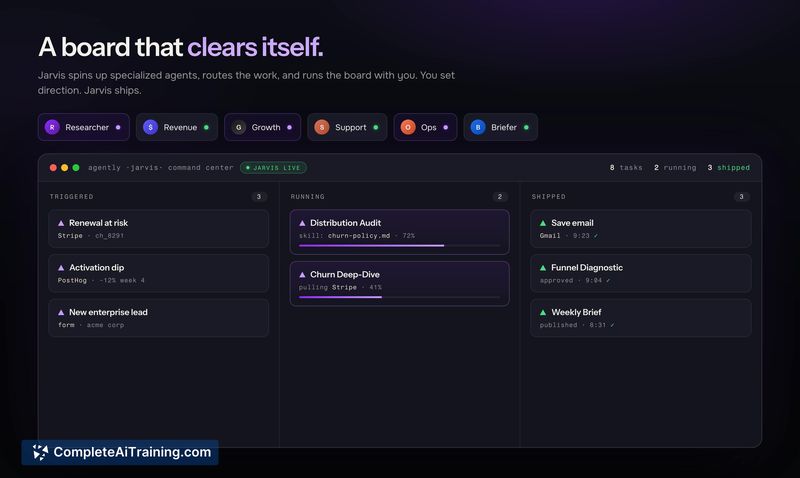Screen dimensions: 800x478
Task: Click the blue B Briefer avatar icon
Action: coord(478,127)
